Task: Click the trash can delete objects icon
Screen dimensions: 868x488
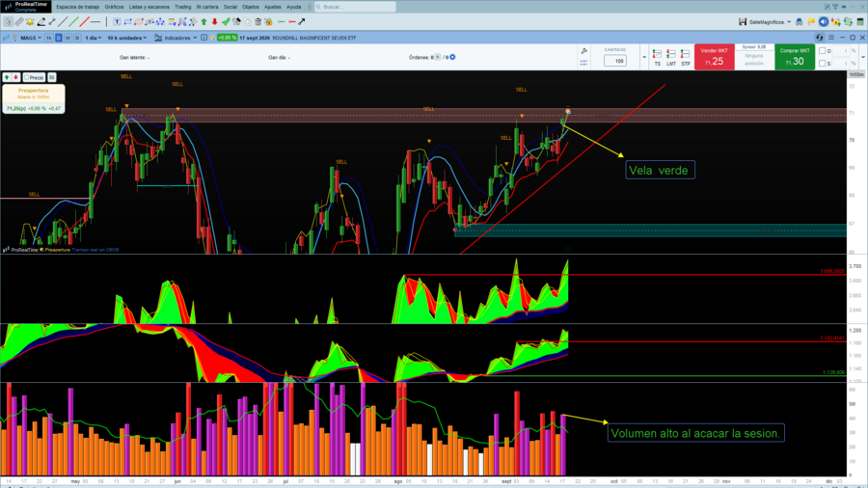Action: click(x=258, y=22)
